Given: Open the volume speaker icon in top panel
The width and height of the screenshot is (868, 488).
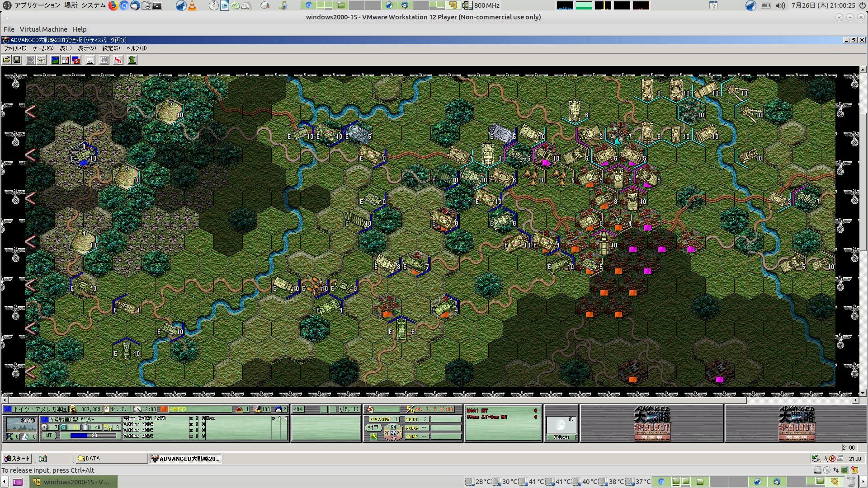Looking at the screenshot, I should (780, 5).
